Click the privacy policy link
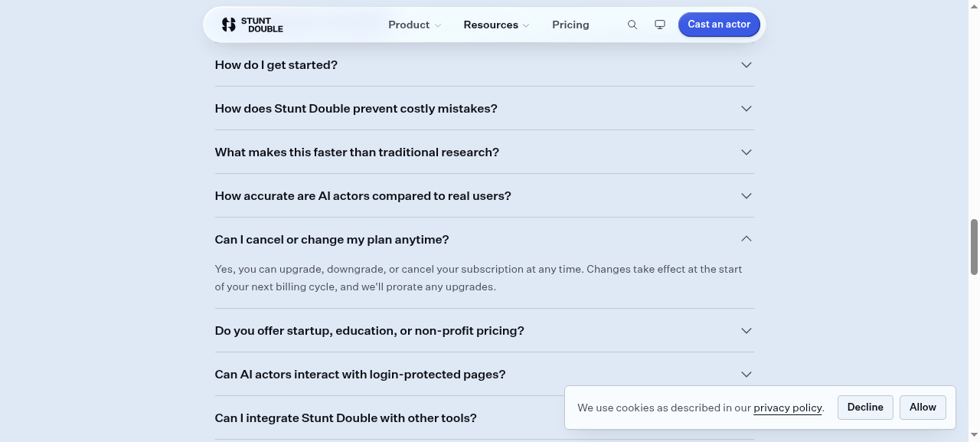Viewport: 980px width, 442px height. click(788, 408)
